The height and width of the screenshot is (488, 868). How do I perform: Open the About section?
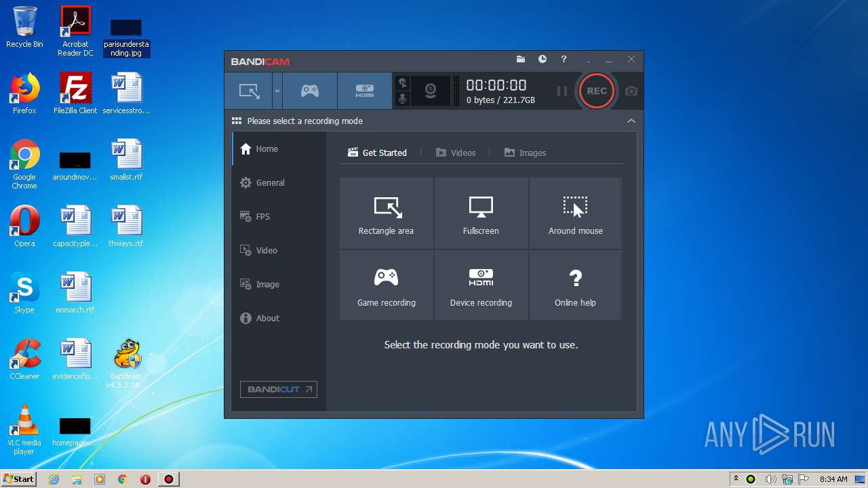point(279,319)
